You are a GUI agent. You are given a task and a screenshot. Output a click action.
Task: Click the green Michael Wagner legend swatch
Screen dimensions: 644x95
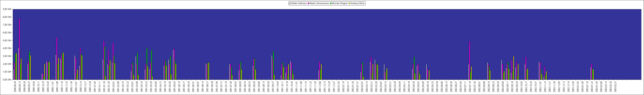[x=331, y=4]
